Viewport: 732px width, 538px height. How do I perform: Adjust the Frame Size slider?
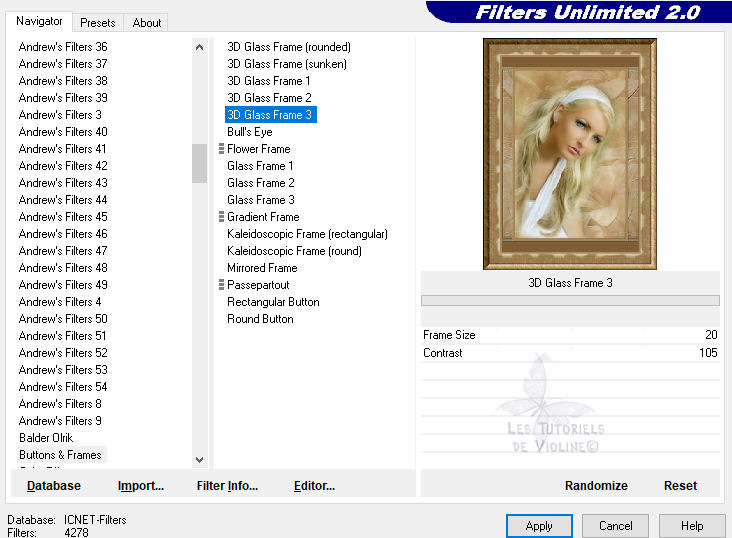570,335
